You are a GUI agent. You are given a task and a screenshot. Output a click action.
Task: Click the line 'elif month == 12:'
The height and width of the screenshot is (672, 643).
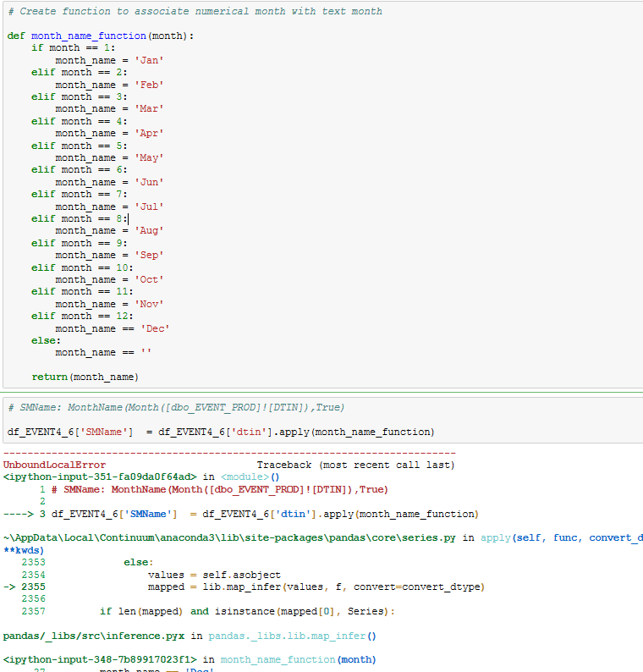tap(82, 316)
